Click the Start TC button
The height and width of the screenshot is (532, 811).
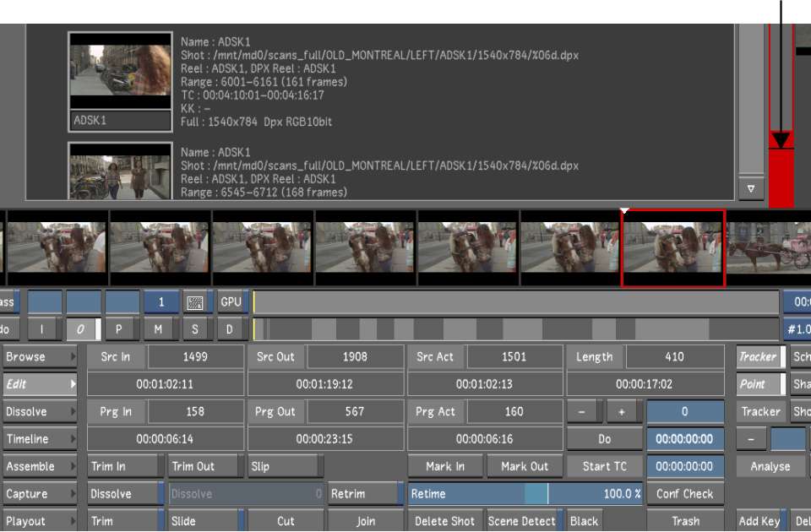[x=605, y=466]
